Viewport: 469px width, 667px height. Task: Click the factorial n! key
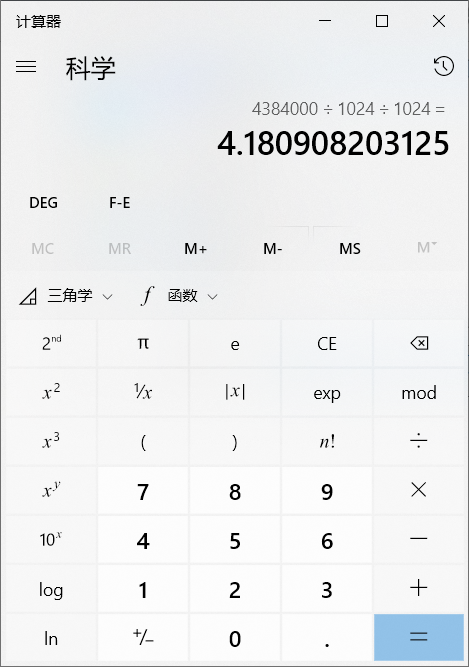click(x=327, y=441)
